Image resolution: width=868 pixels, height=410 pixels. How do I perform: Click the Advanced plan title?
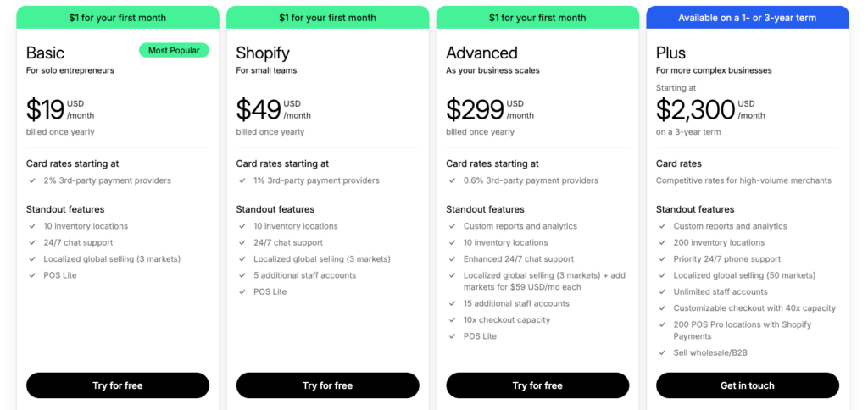tap(481, 53)
